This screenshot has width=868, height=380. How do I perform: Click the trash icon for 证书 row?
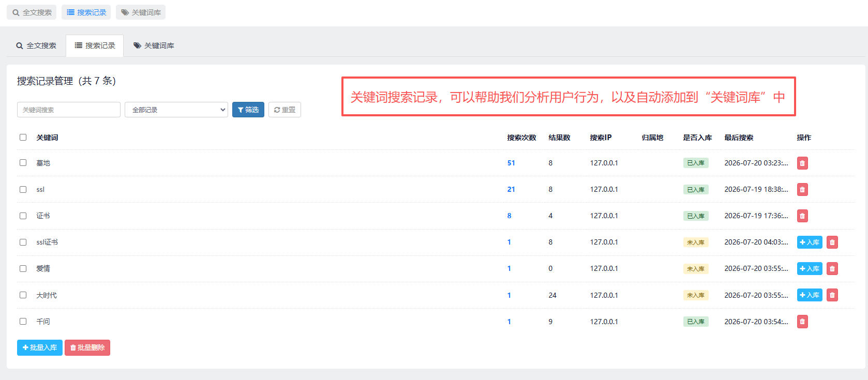tap(802, 216)
